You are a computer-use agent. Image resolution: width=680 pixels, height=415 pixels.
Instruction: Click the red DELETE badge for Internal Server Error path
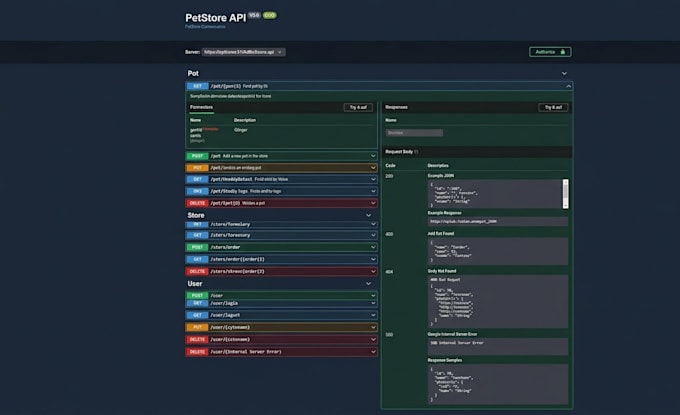tap(197, 352)
